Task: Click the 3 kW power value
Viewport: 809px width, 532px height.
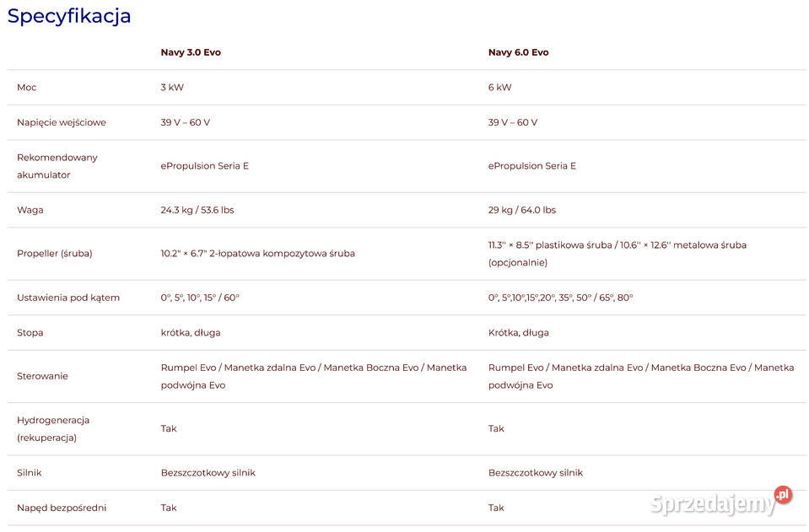Action: pos(172,87)
